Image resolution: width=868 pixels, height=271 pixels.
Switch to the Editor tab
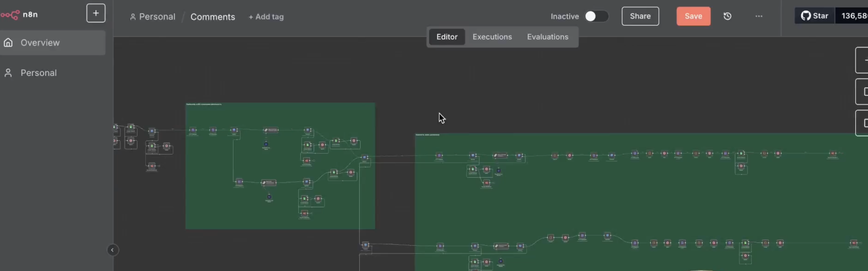[447, 37]
